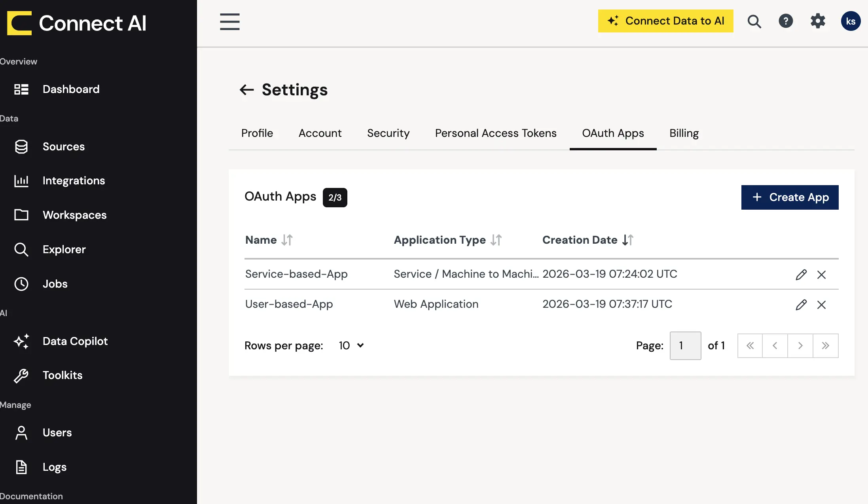
Task: Click the User-based-App name cell
Action: [x=289, y=304]
